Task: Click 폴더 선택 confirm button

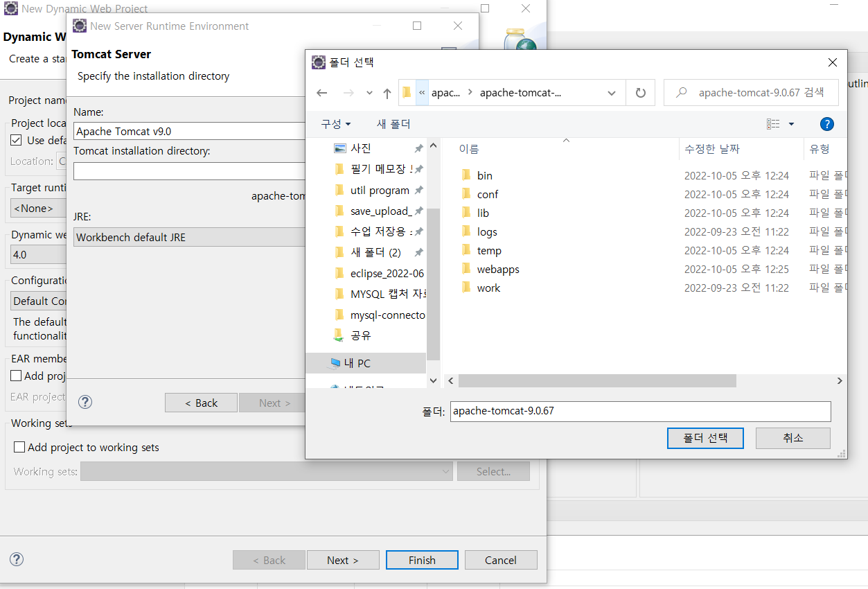Action: pyautogui.click(x=705, y=438)
